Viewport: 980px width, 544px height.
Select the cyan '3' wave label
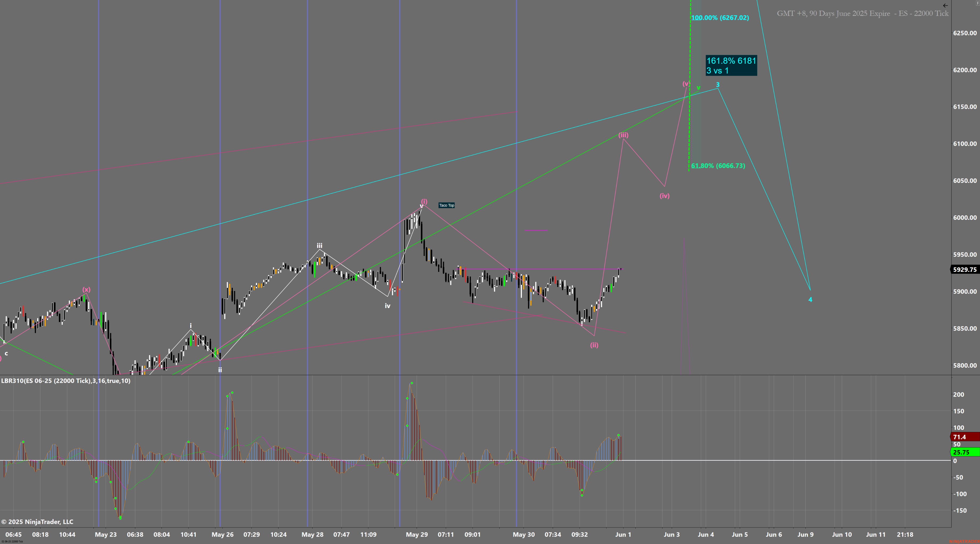click(718, 84)
